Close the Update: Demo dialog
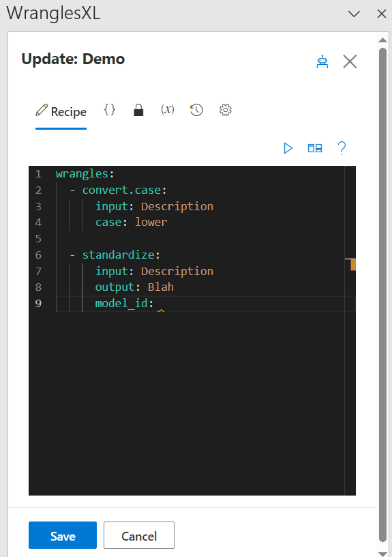Image resolution: width=392 pixels, height=557 pixels. 350,61
